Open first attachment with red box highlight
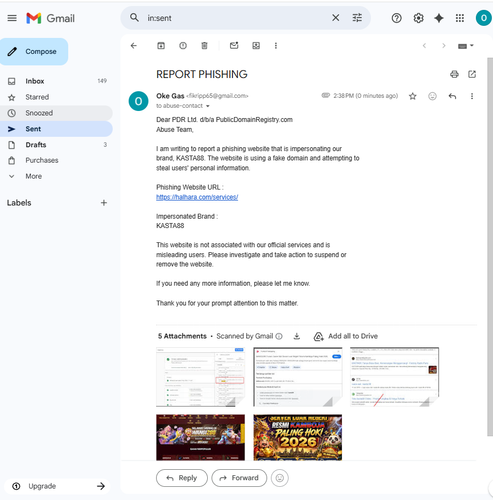Viewport: 493px width, 500px height. click(200, 377)
